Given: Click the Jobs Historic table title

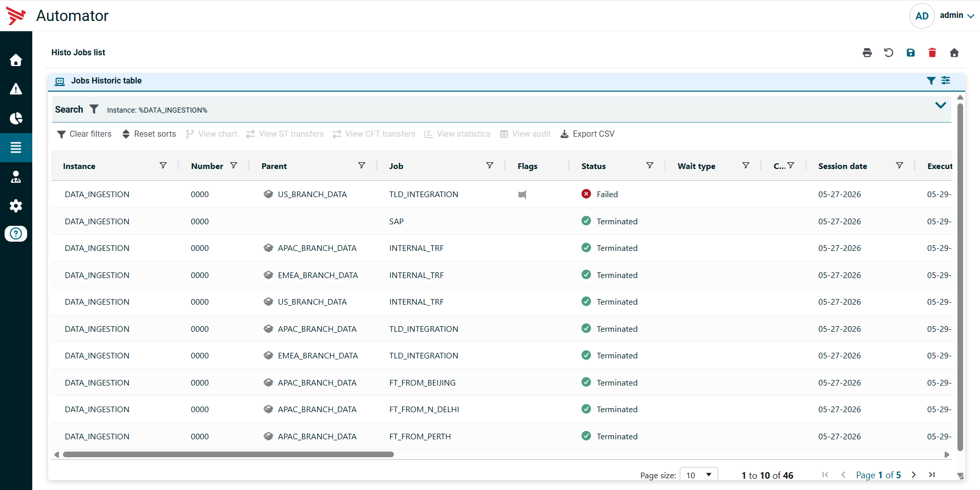Looking at the screenshot, I should tap(107, 81).
